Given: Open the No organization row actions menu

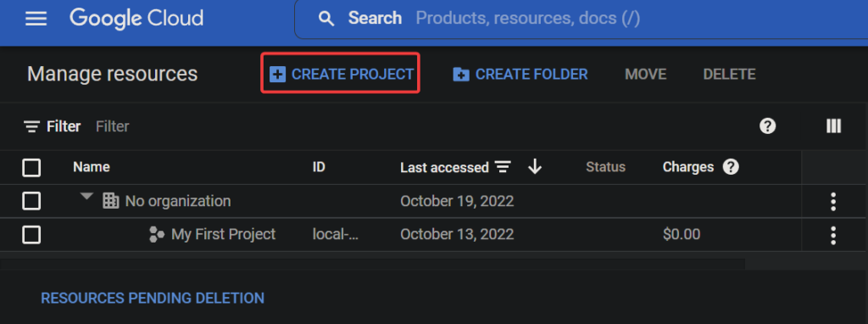Looking at the screenshot, I should (x=833, y=202).
